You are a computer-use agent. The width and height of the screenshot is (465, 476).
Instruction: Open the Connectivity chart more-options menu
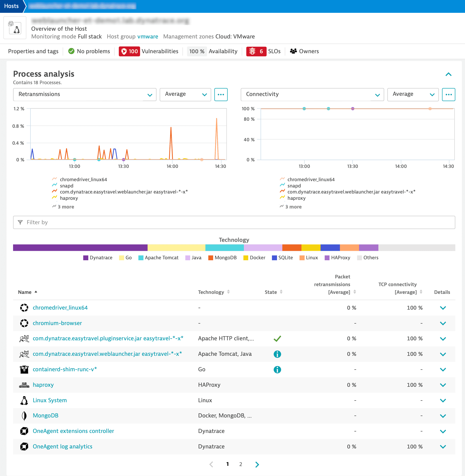click(x=448, y=95)
